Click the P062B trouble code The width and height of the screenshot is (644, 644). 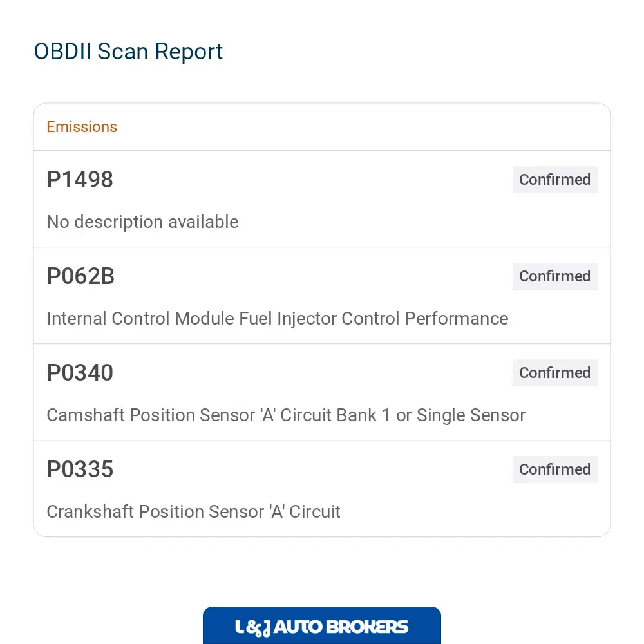coord(80,276)
